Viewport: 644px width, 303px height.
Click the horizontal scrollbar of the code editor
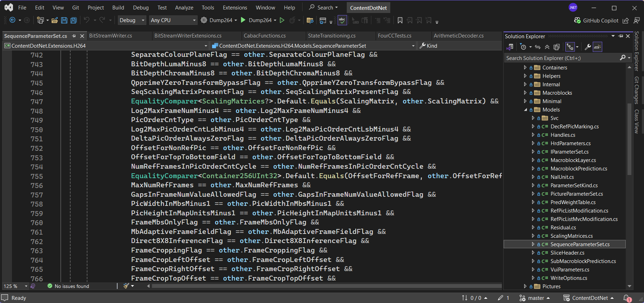[326, 286]
